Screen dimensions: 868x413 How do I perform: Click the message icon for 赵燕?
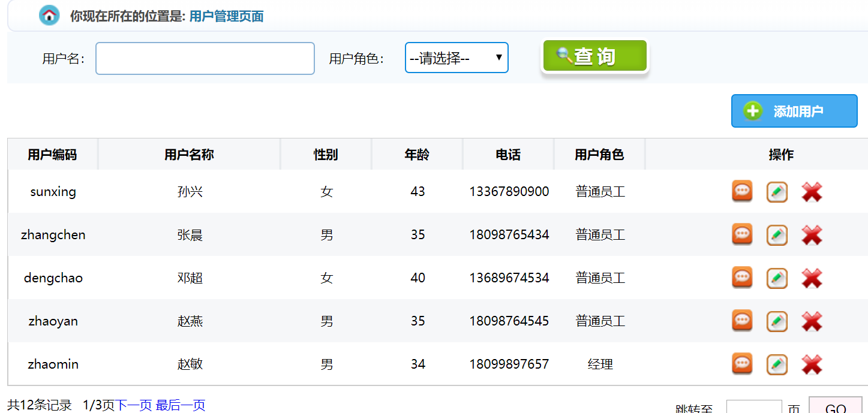coord(742,321)
